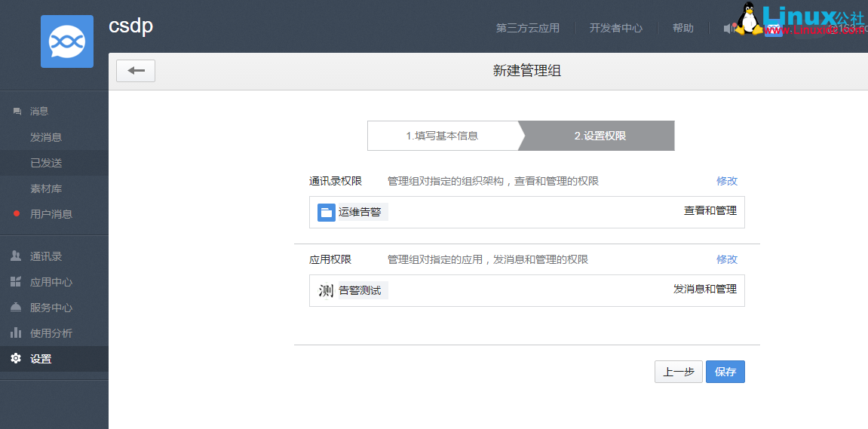Screen dimensions: 868x429
Task: Click the 消息 chat bubble icon
Action: click(17, 112)
